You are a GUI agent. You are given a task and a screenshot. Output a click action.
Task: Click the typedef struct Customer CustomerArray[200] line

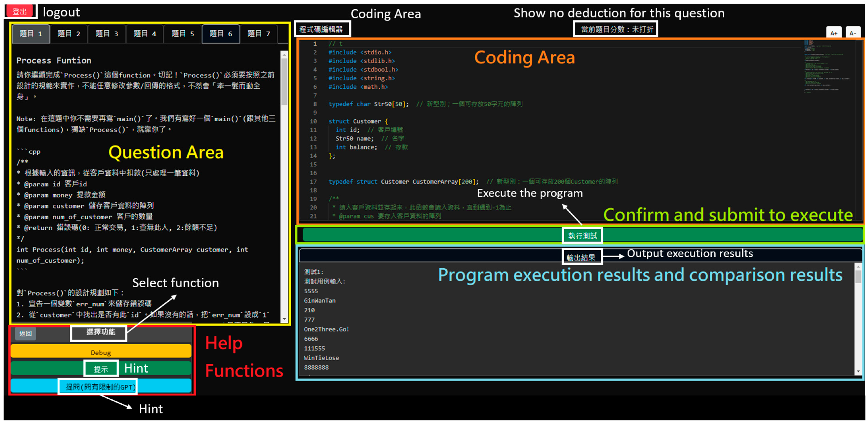[x=473, y=182]
